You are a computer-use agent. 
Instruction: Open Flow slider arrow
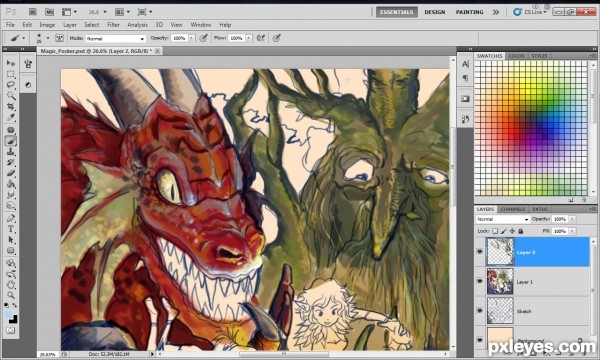point(249,38)
